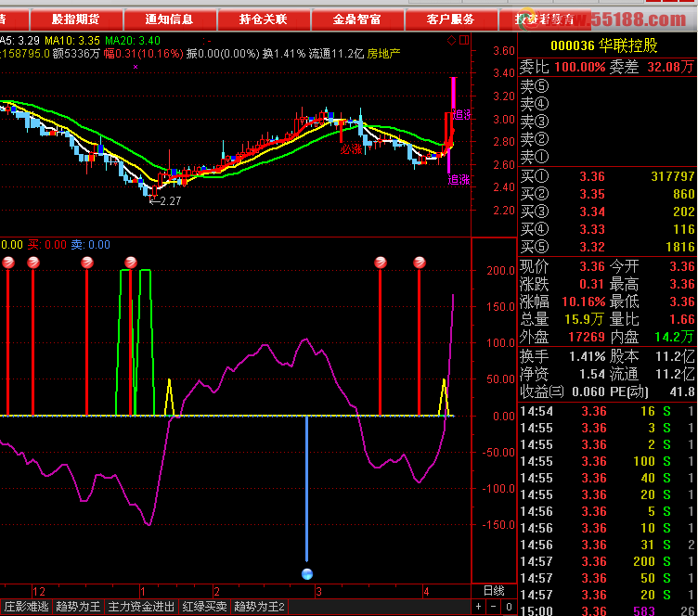The image size is (698, 616).
Task: Click month marker 4 on time axis
Action: point(426,592)
